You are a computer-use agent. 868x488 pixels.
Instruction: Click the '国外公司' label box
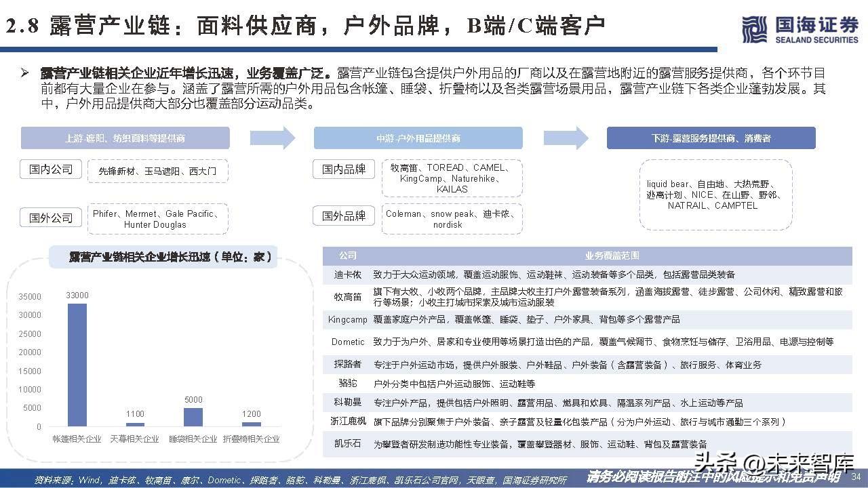51,218
